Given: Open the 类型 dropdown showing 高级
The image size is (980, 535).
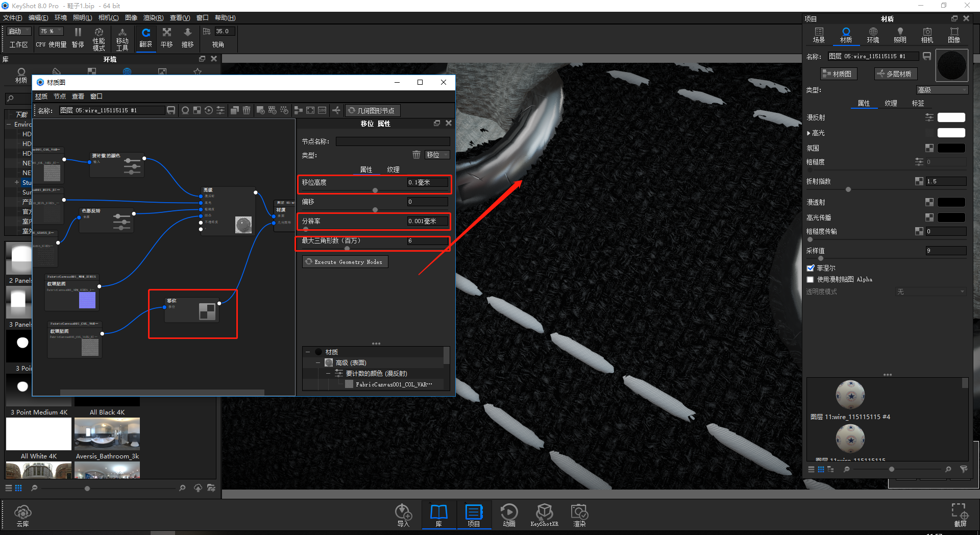Looking at the screenshot, I should tap(942, 89).
